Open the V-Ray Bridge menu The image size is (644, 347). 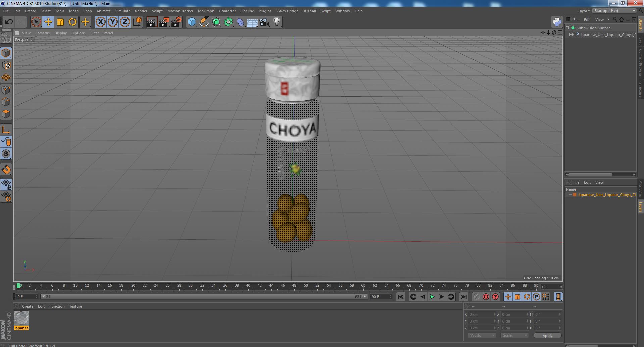pos(287,11)
